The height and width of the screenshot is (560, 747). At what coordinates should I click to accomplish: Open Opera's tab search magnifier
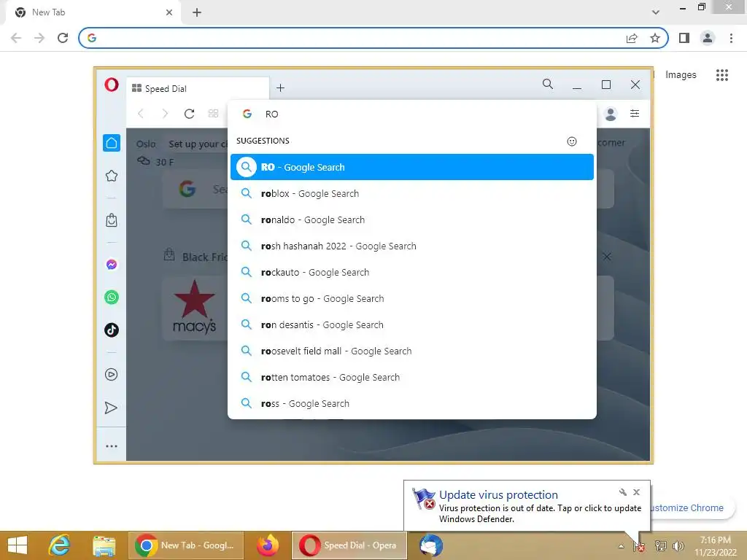[x=548, y=85]
